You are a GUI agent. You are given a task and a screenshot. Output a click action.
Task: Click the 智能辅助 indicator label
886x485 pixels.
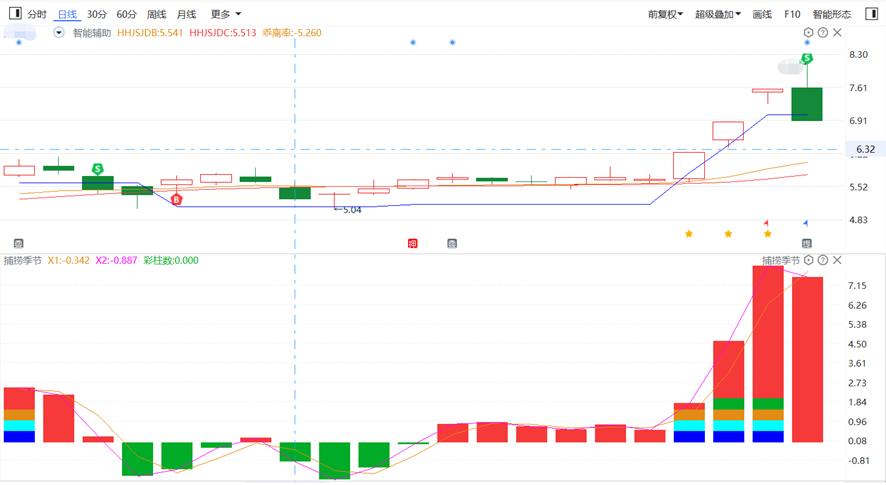(92, 33)
